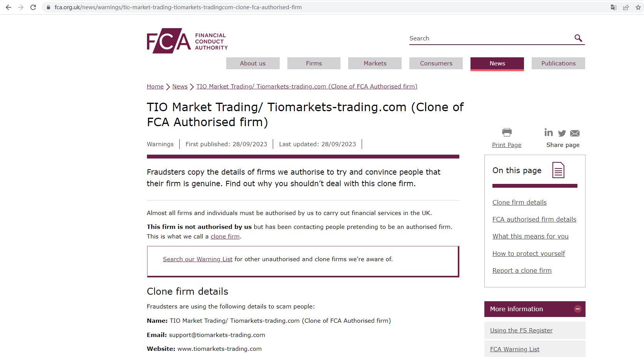This screenshot has height=357, width=644.
Task: Jump to What this means for you
Action: (530, 236)
